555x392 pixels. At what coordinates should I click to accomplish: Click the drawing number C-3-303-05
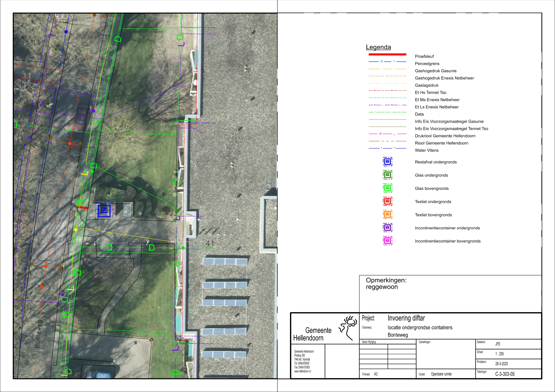[505, 374]
